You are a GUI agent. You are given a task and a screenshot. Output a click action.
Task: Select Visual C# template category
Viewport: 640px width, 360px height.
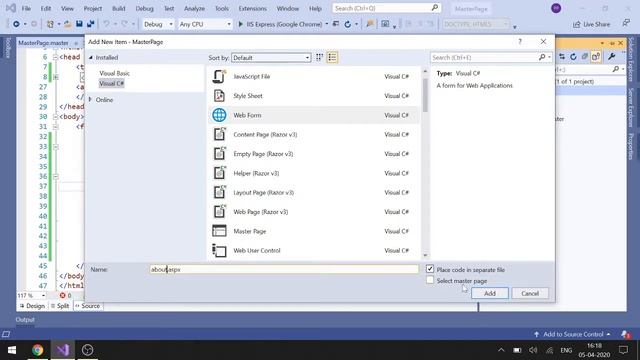[x=111, y=83]
